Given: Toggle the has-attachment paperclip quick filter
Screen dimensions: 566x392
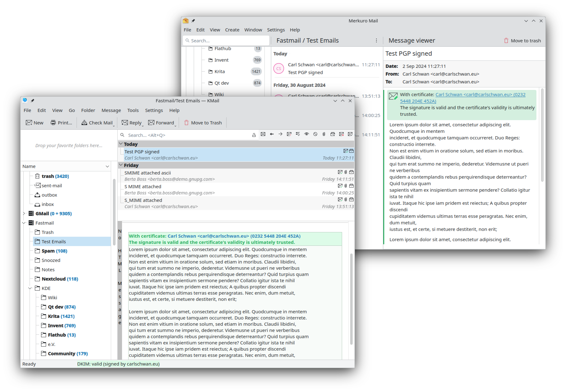Looking at the screenshot, I should point(324,134).
